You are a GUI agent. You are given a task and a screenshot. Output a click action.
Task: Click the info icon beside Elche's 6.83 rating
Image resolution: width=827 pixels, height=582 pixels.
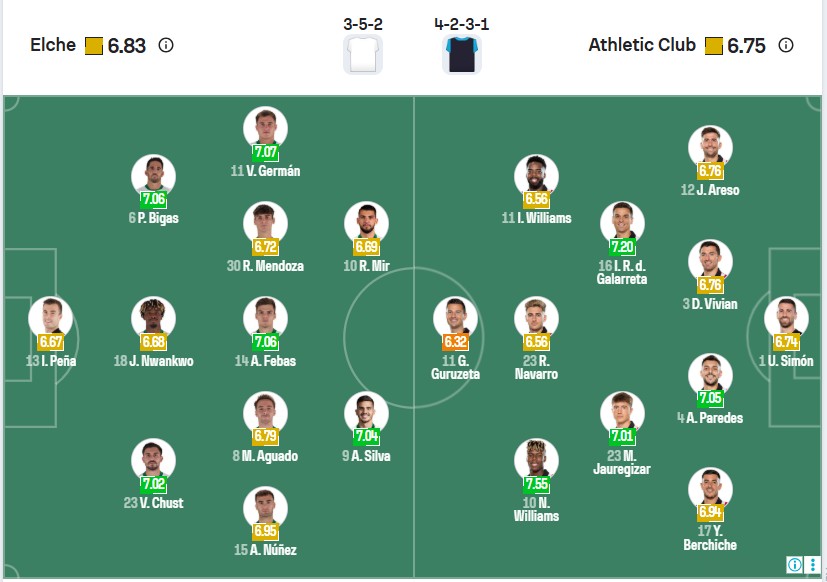pyautogui.click(x=166, y=45)
